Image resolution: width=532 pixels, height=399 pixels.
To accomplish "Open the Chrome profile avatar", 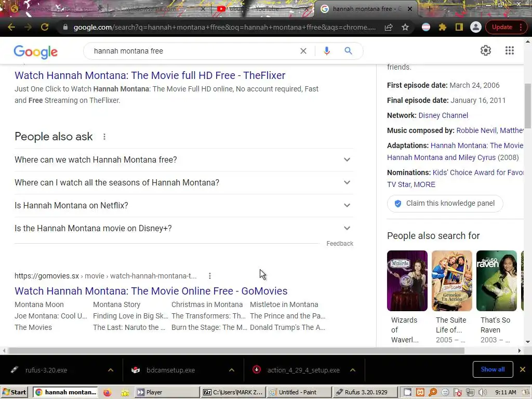I will coord(476,27).
